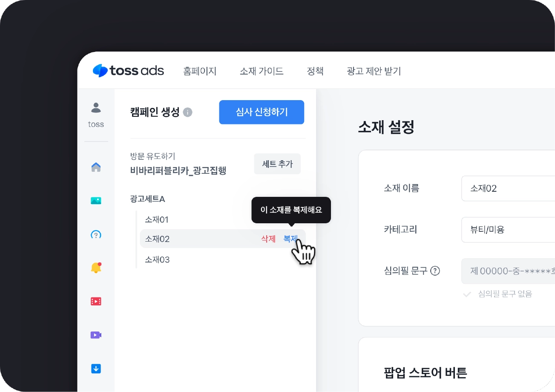Viewport: 555px width, 392px height.
Task: Click the help icon beside 심의필 문구
Action: point(435,271)
